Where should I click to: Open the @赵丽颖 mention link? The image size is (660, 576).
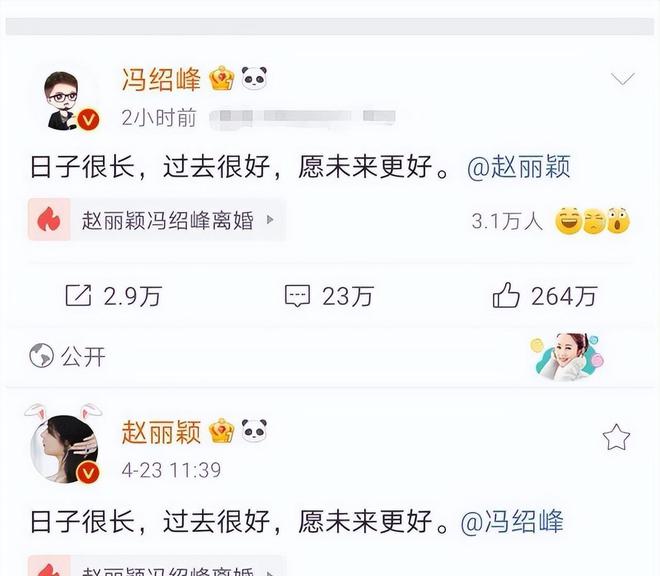(519, 167)
